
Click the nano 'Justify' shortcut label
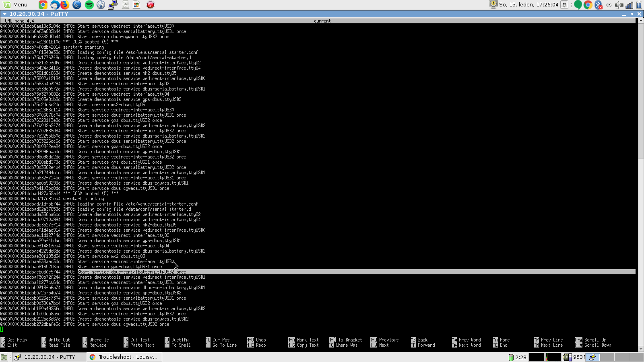[180, 340]
